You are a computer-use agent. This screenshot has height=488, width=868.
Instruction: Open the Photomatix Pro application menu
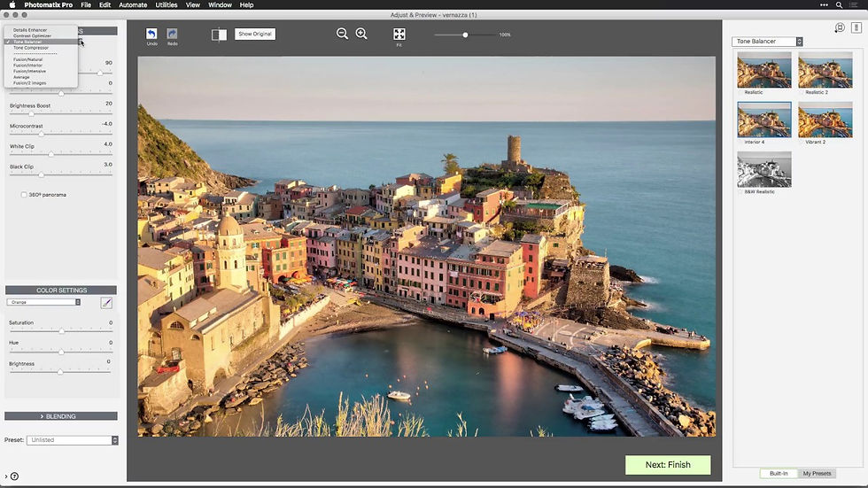tap(48, 4)
